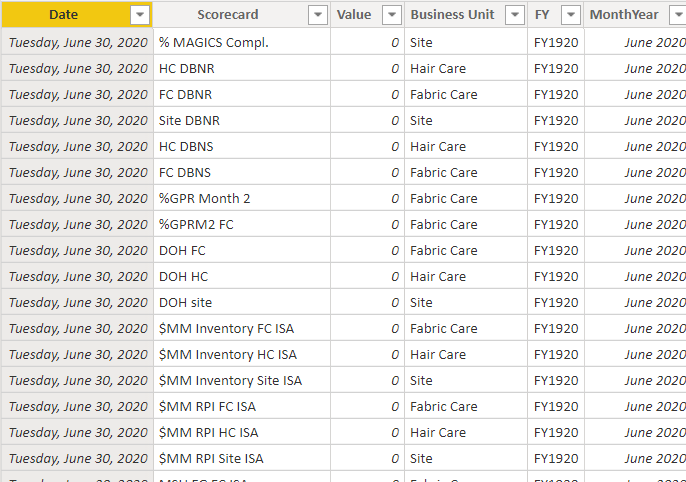This screenshot has height=482, width=686.
Task: Click the '$MM Inventory Site ISA' cell
Action: point(242,381)
